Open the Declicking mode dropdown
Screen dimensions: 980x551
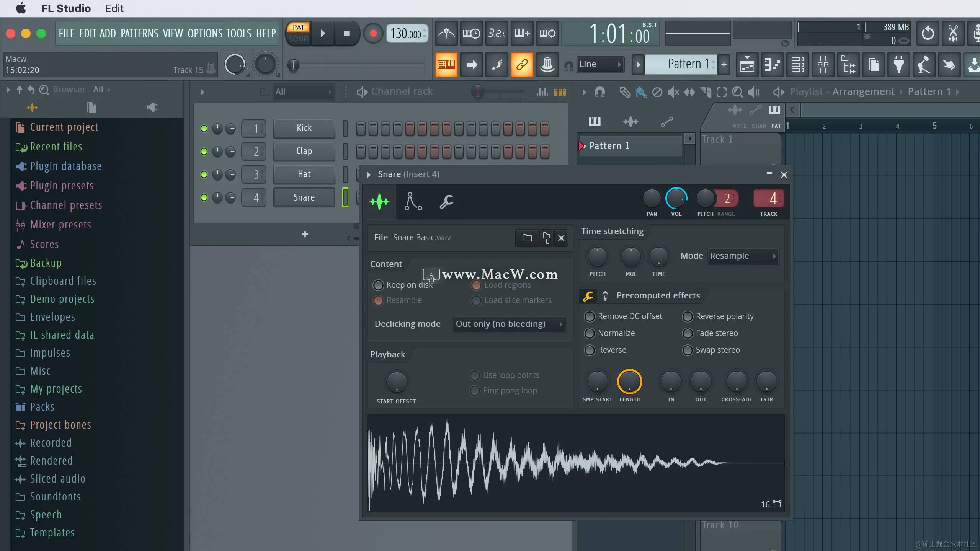coord(509,324)
